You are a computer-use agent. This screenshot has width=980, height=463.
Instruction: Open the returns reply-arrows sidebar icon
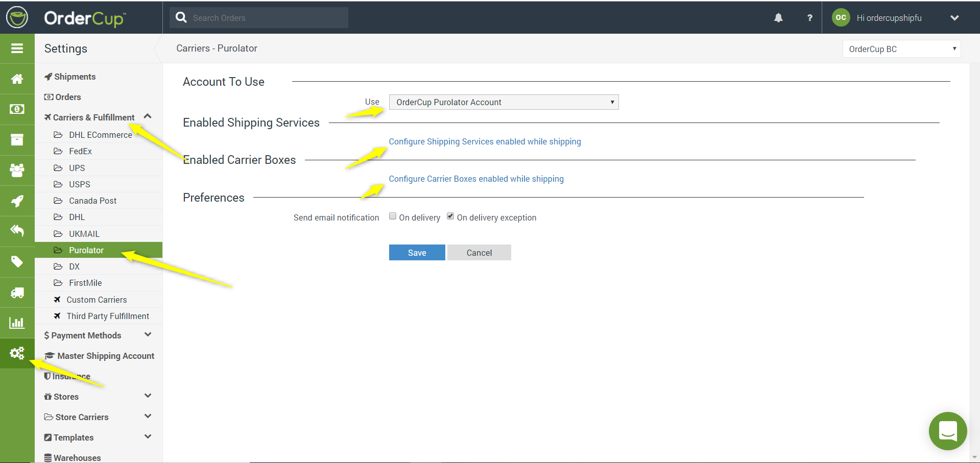(x=17, y=231)
